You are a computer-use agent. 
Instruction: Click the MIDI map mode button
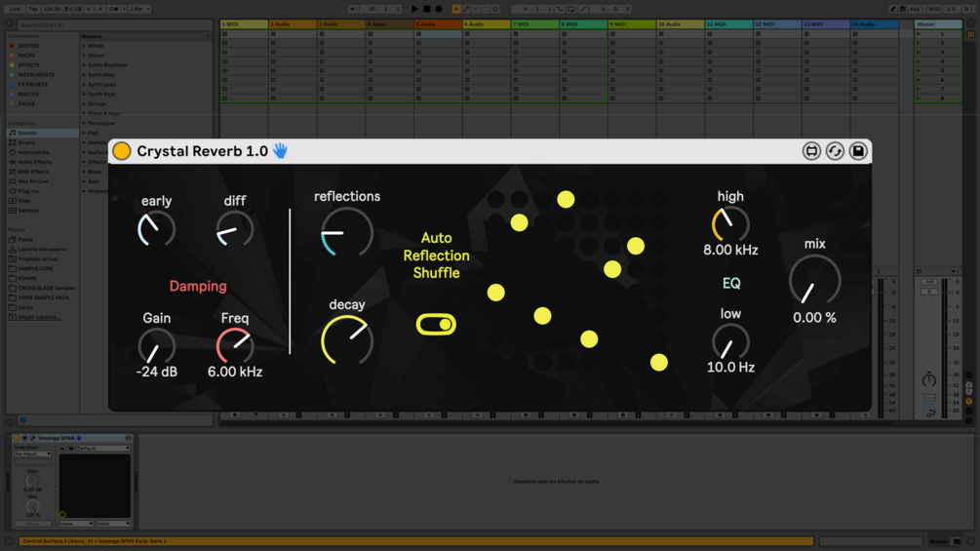(x=934, y=10)
